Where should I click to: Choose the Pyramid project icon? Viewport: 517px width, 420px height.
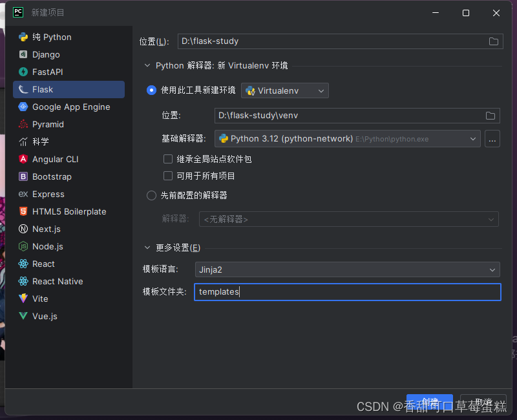pyautogui.click(x=23, y=124)
